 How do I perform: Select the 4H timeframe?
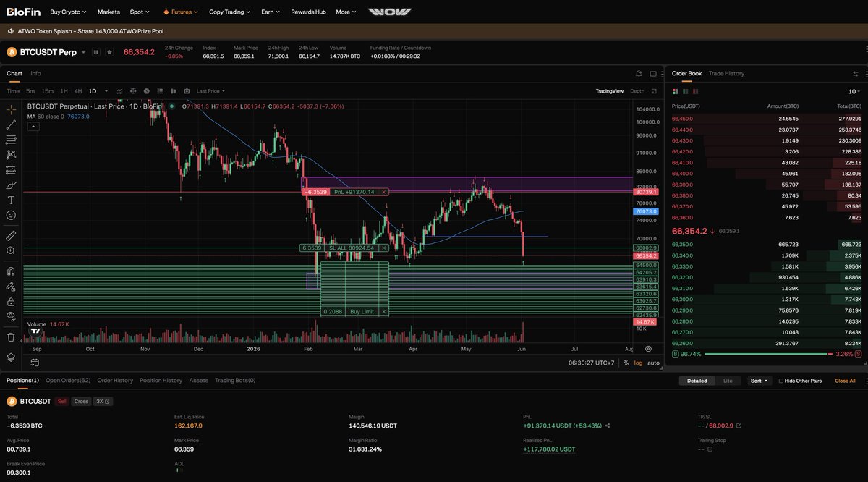[x=78, y=91]
